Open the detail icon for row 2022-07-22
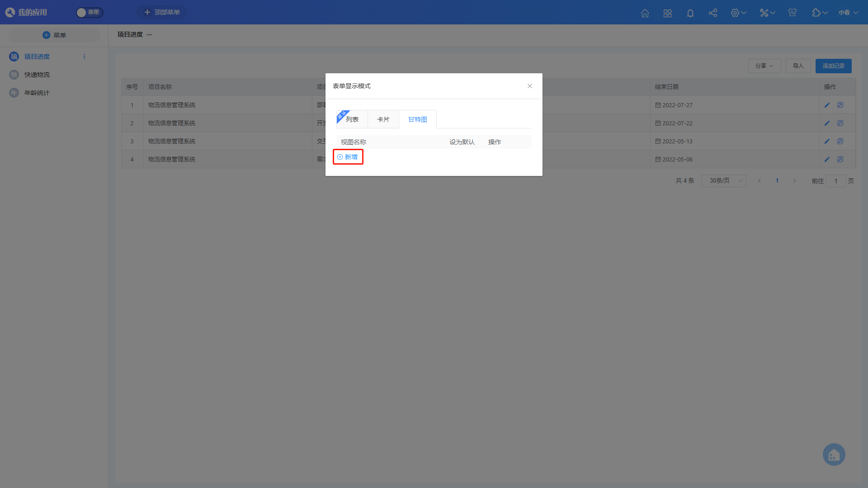The image size is (868, 488). (x=840, y=123)
